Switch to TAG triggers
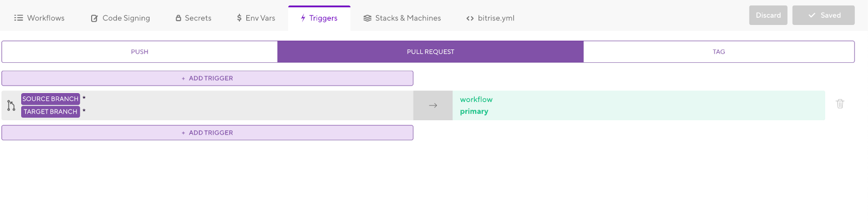This screenshot has width=868, height=221. (719, 51)
